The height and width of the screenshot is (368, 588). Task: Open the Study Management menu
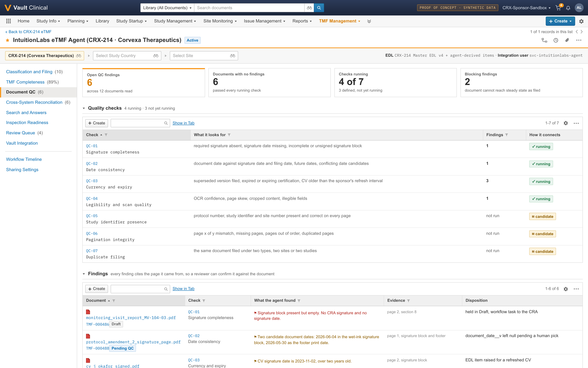pos(175,21)
